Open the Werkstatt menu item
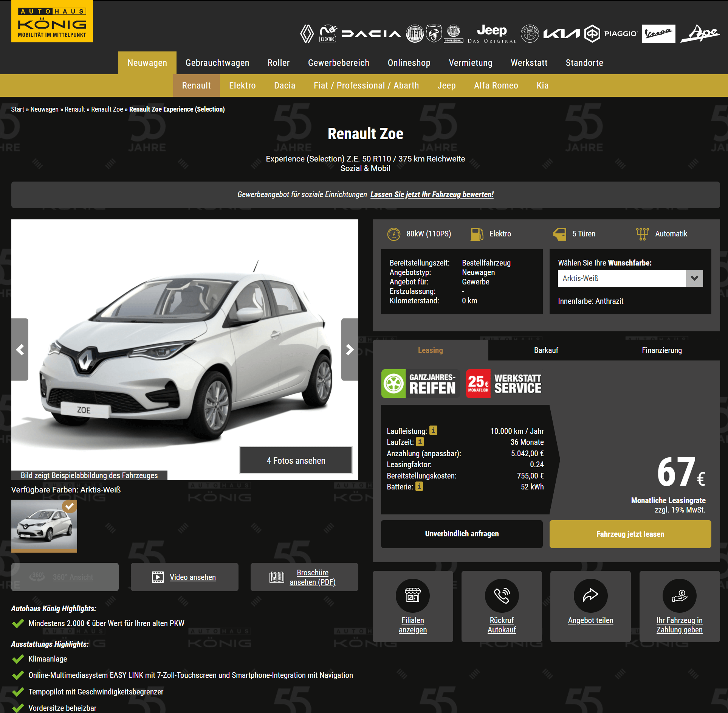Viewport: 728px width, 713px height. (x=529, y=63)
